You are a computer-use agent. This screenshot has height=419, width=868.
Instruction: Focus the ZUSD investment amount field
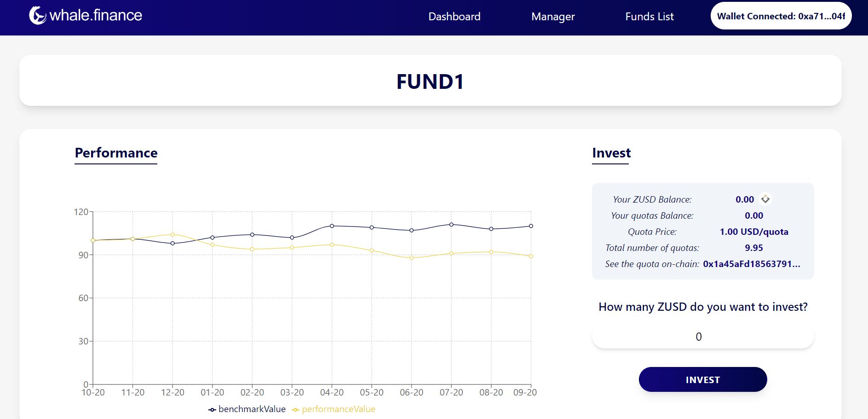(x=702, y=337)
